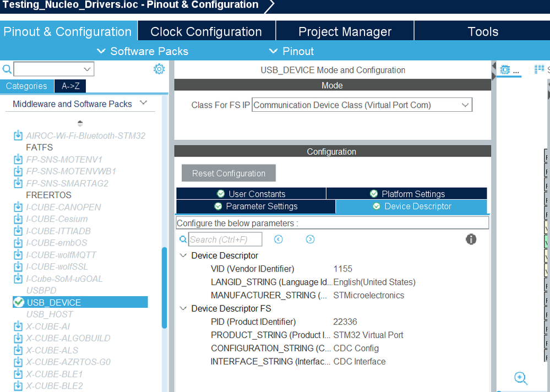The width and height of the screenshot is (550, 392).
Task: Click the sort handle above the middleware list
Action: (x=80, y=123)
